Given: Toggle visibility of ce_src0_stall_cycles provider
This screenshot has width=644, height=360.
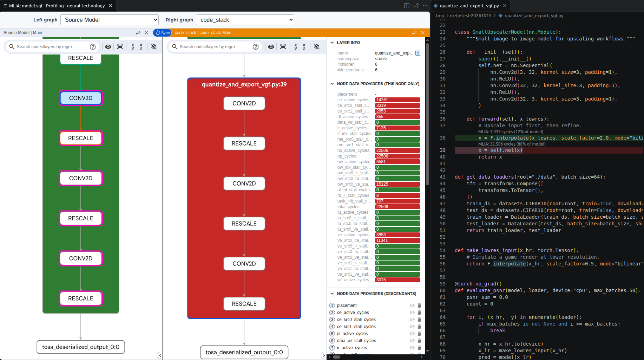Looking at the screenshot, I should (412, 320).
